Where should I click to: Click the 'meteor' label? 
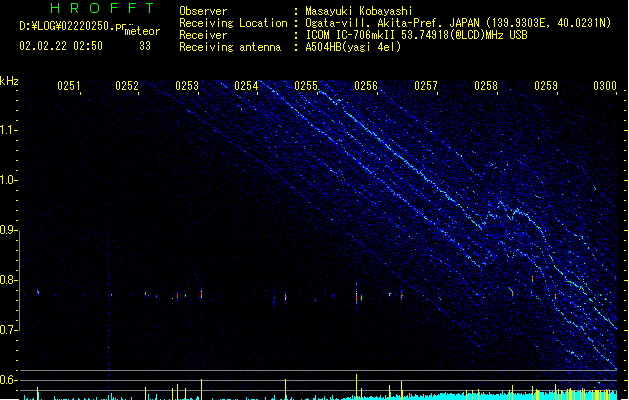click(142, 31)
